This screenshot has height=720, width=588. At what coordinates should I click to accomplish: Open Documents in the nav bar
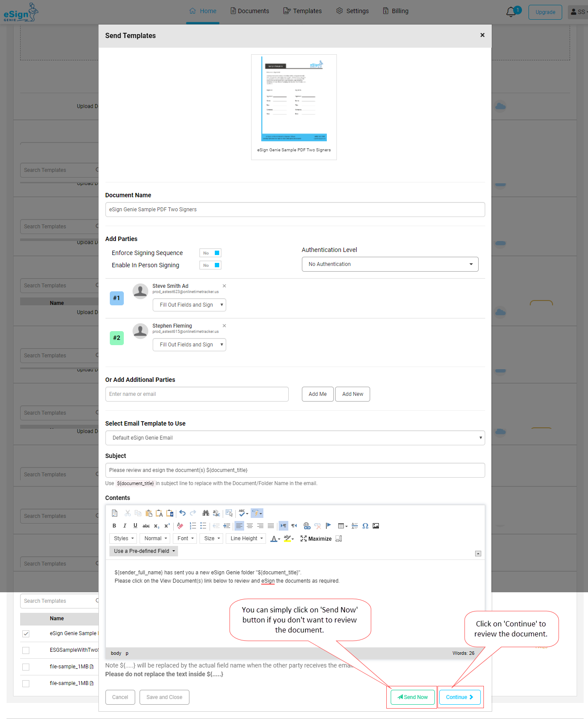pyautogui.click(x=250, y=11)
